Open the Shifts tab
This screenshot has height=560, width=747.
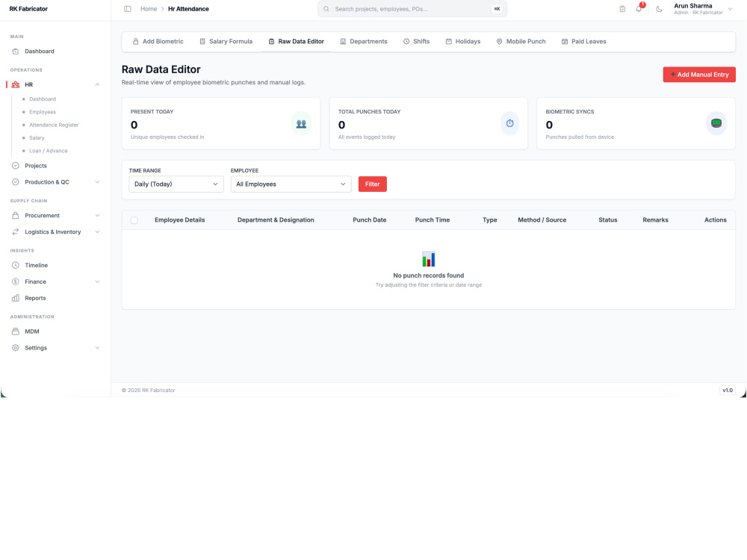click(x=416, y=41)
